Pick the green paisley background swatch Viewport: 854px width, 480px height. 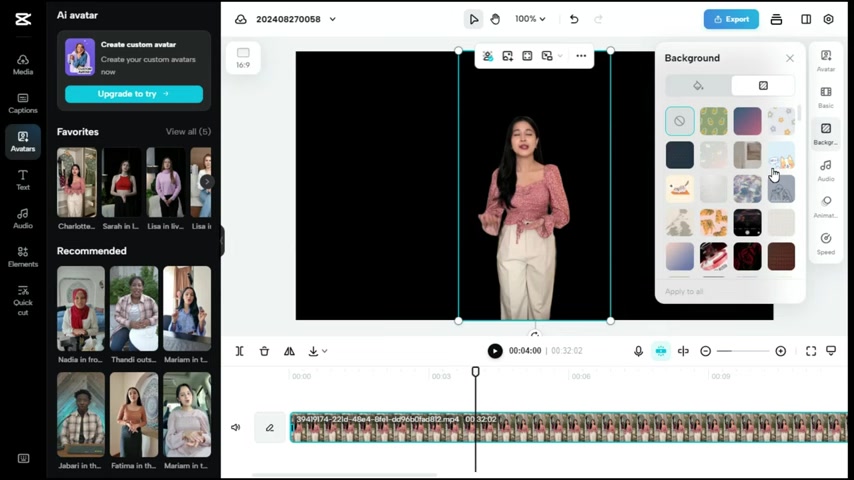click(x=713, y=121)
